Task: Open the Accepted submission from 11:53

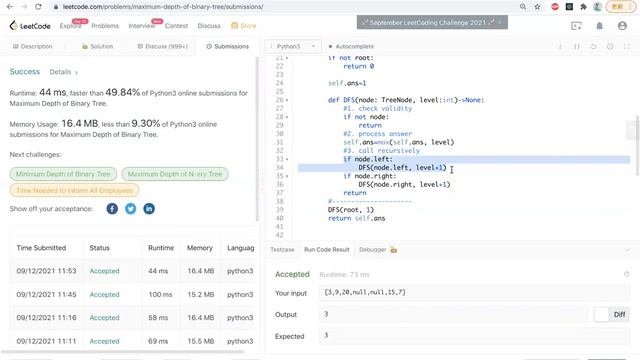Action: point(104,271)
